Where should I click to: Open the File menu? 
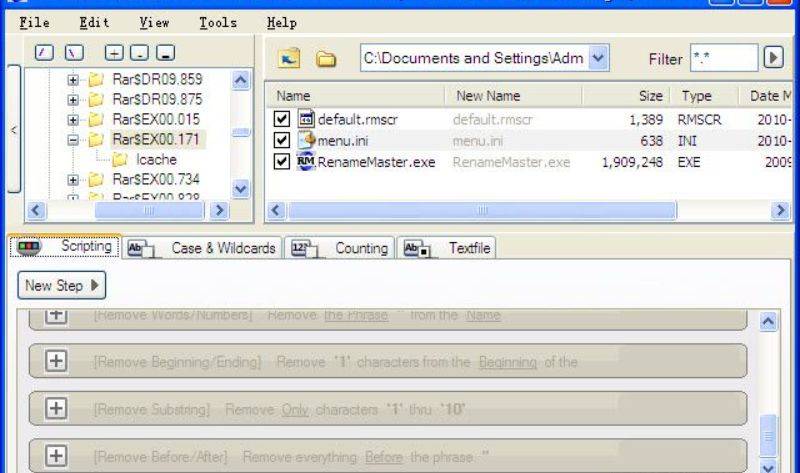pos(34,23)
